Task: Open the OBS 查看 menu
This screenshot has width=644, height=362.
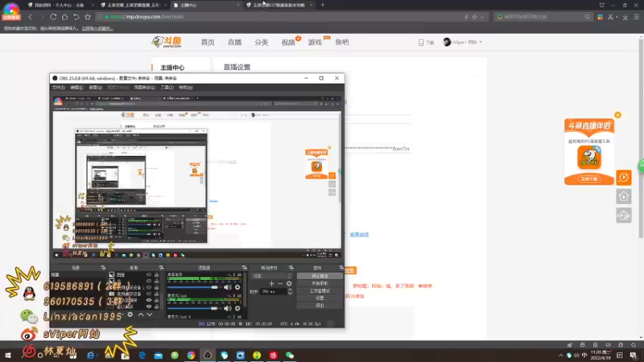Action: pyautogui.click(x=95, y=88)
